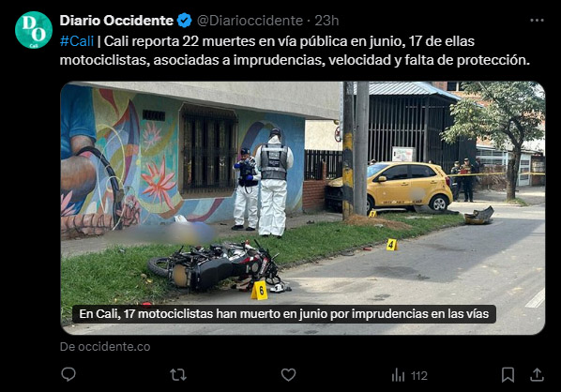Click the blue verified badge

coord(185,21)
